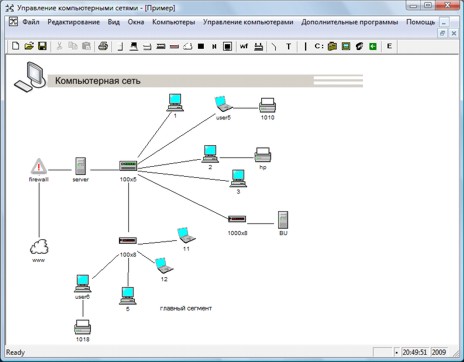Viewport: 464px width, 362px height.
Task: Select computer node labeled 1
Action: (175, 102)
